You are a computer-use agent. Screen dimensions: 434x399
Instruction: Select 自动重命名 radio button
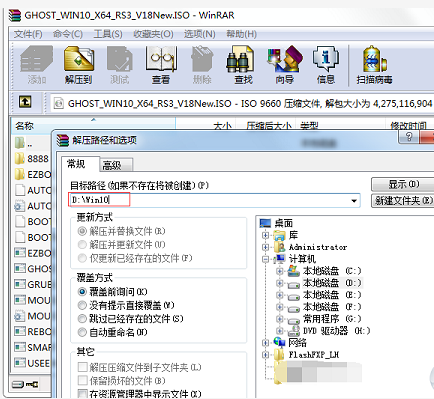coord(82,332)
